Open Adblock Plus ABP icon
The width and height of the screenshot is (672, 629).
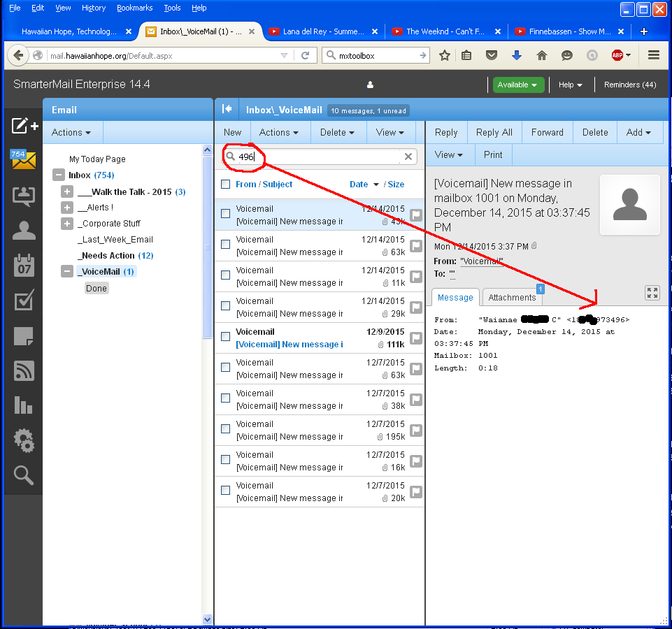(617, 55)
